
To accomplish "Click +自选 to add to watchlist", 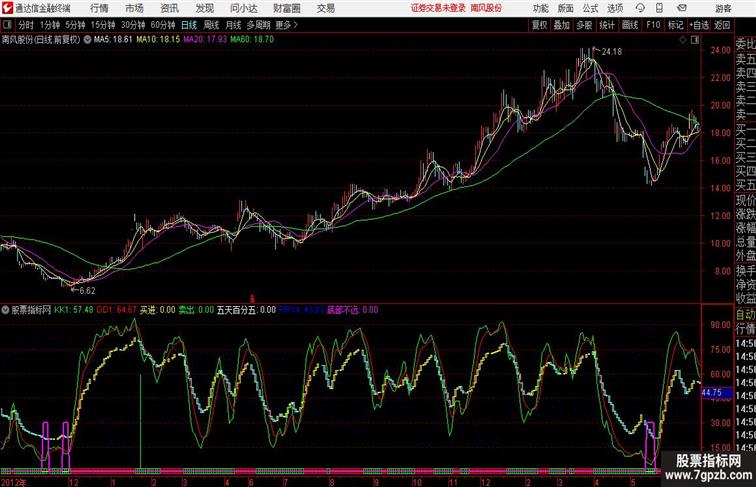I will [699, 25].
